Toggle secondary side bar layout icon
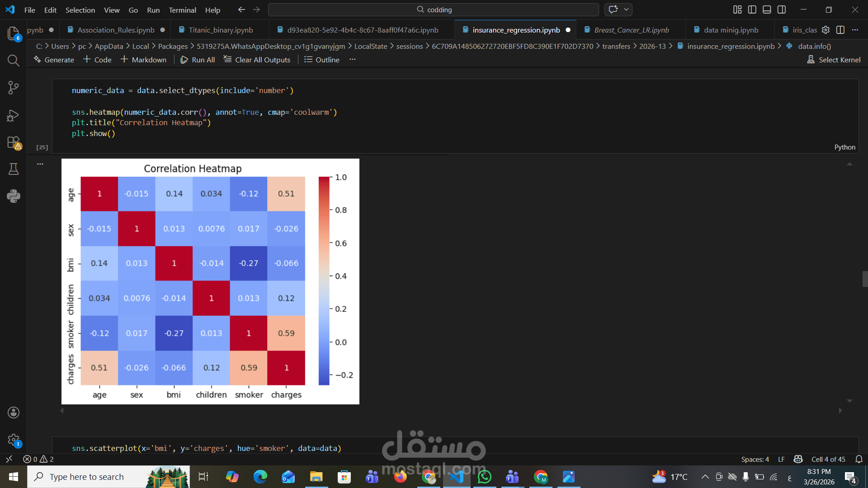This screenshot has width=868, height=488. [782, 9]
